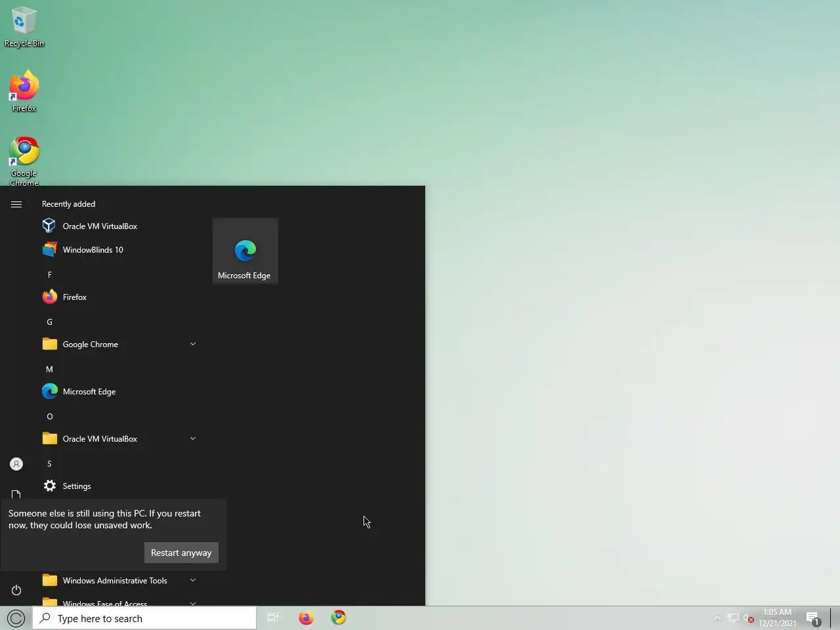Image resolution: width=840 pixels, height=630 pixels.
Task: Open Settings from the app list
Action: pyautogui.click(x=120, y=486)
